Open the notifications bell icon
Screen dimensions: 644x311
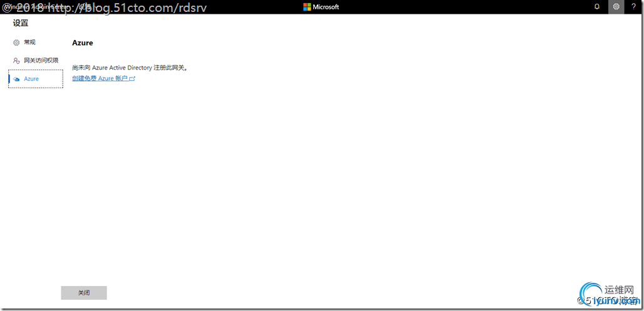tap(597, 6)
